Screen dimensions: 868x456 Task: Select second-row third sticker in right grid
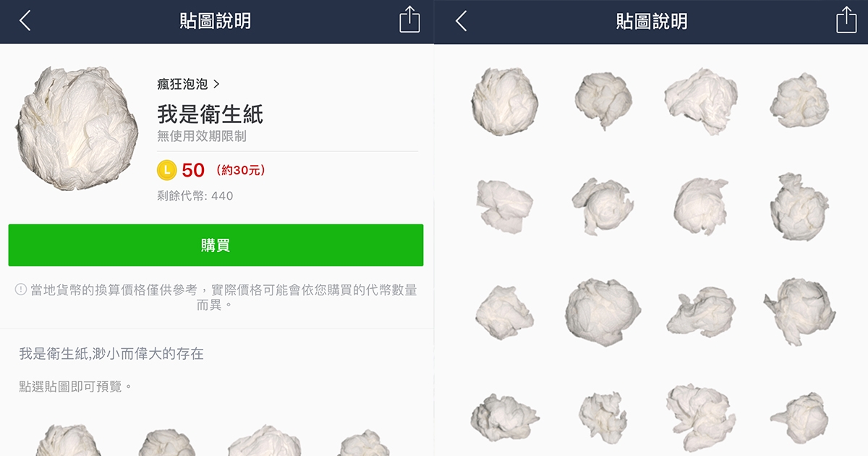click(701, 206)
